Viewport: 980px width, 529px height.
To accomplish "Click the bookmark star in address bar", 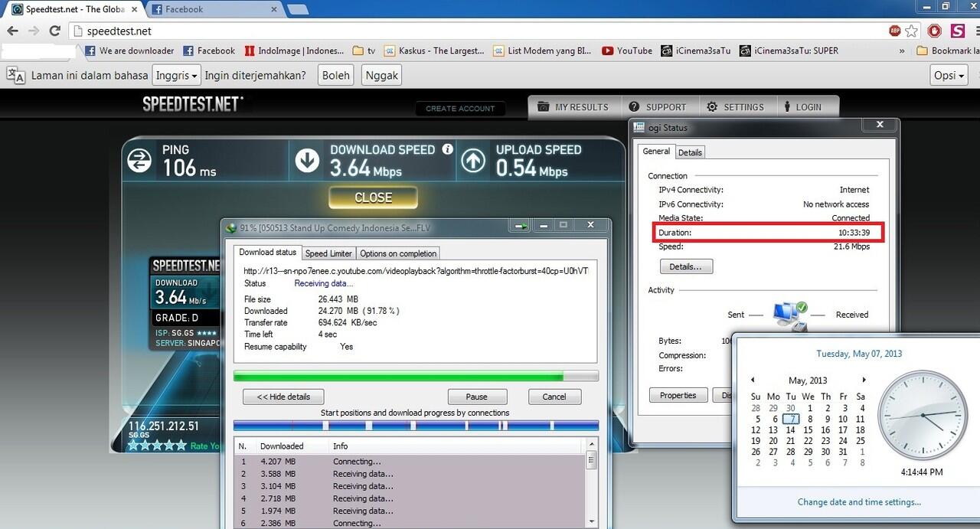I will pyautogui.click(x=911, y=31).
